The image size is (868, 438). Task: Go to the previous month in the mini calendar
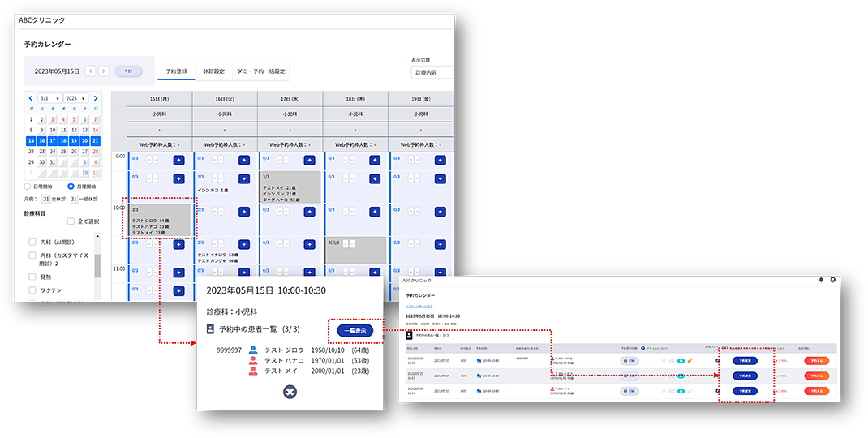(31, 98)
